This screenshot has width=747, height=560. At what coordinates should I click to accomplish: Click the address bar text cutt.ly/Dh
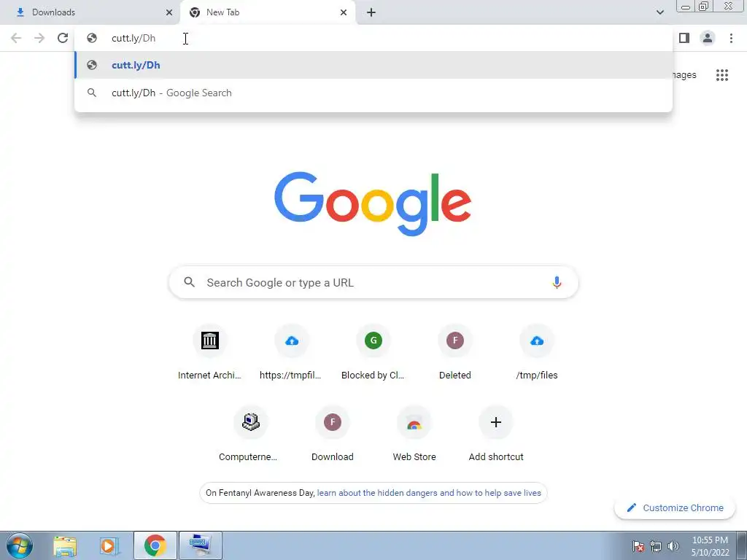coord(133,38)
